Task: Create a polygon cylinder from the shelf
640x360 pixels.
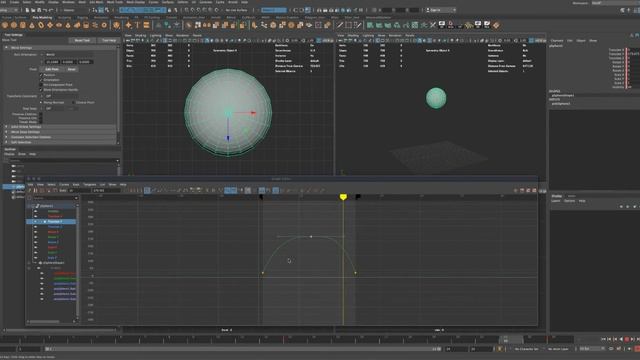Action: tap(23, 25)
